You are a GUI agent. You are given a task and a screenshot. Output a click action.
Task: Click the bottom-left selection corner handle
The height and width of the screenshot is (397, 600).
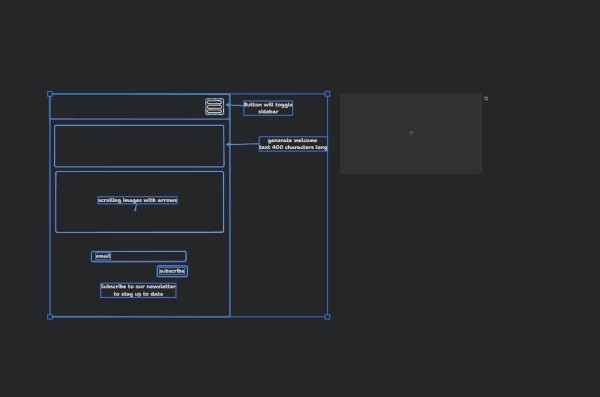(50, 317)
